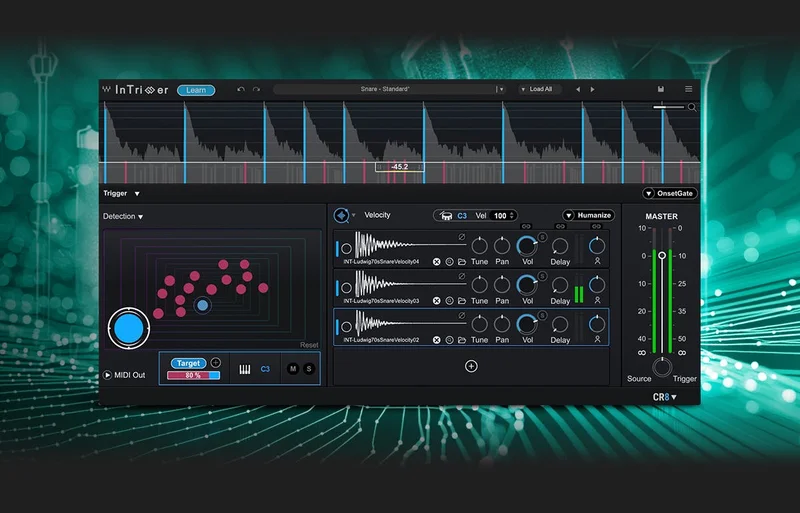Click the -45.2 threshold handle
Image resolution: width=800 pixels, height=513 pixels.
399,167
